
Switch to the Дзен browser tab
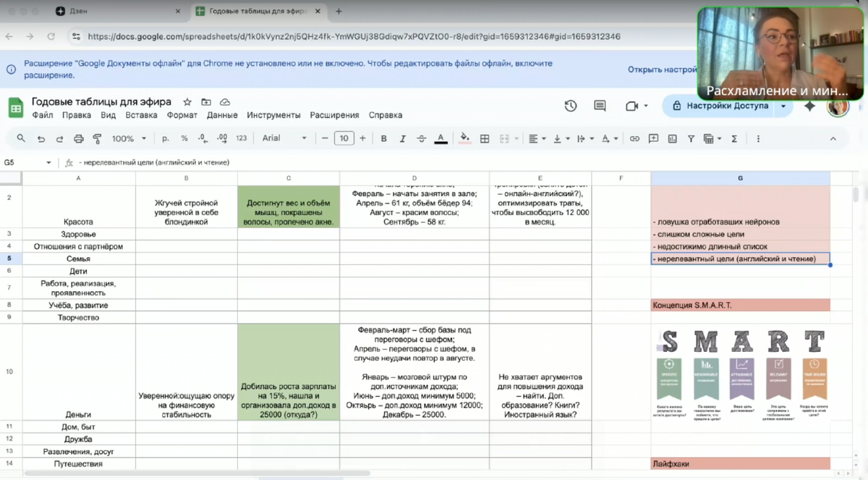[x=119, y=12]
